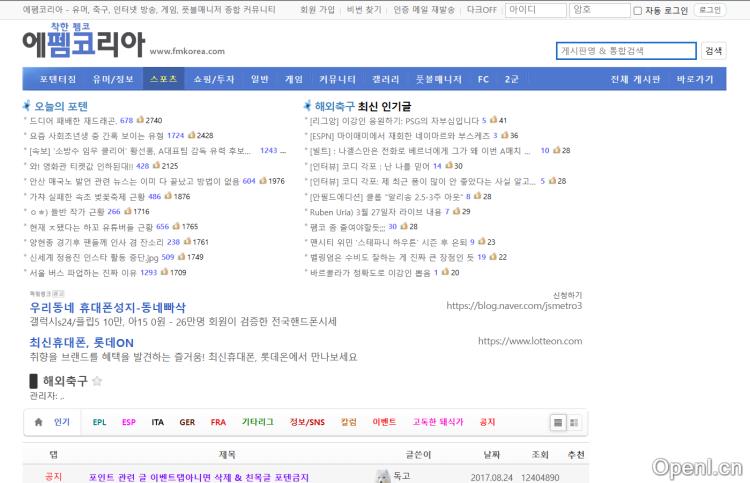This screenshot has height=483, width=750.
Task: Open the 포텐터짐 navigation menu
Action: point(57,78)
